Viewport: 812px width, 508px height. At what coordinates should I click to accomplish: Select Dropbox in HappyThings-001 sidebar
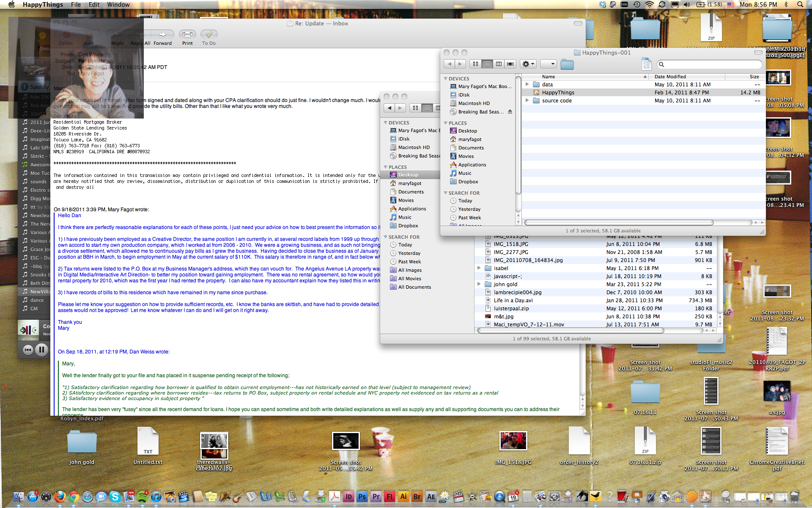coord(468,182)
